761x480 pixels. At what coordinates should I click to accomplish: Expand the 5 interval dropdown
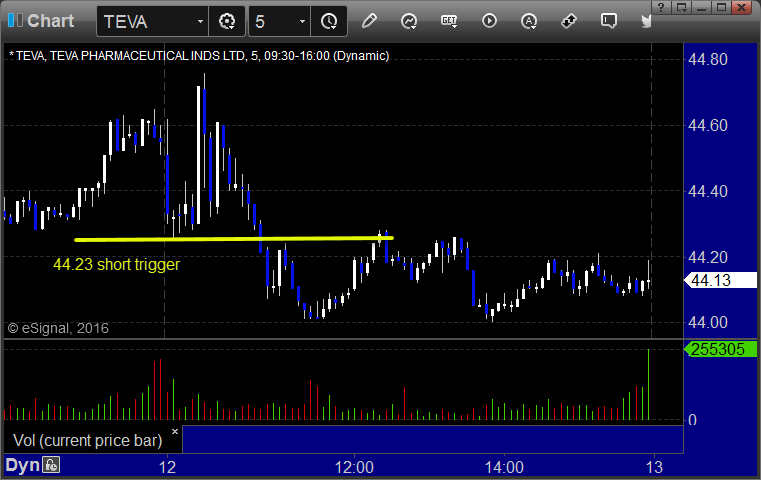point(302,20)
